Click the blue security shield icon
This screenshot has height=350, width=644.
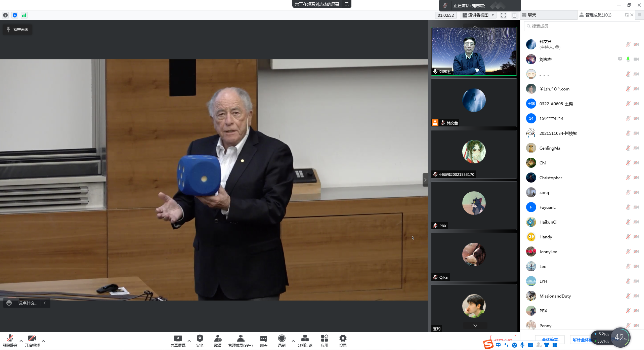(15, 15)
